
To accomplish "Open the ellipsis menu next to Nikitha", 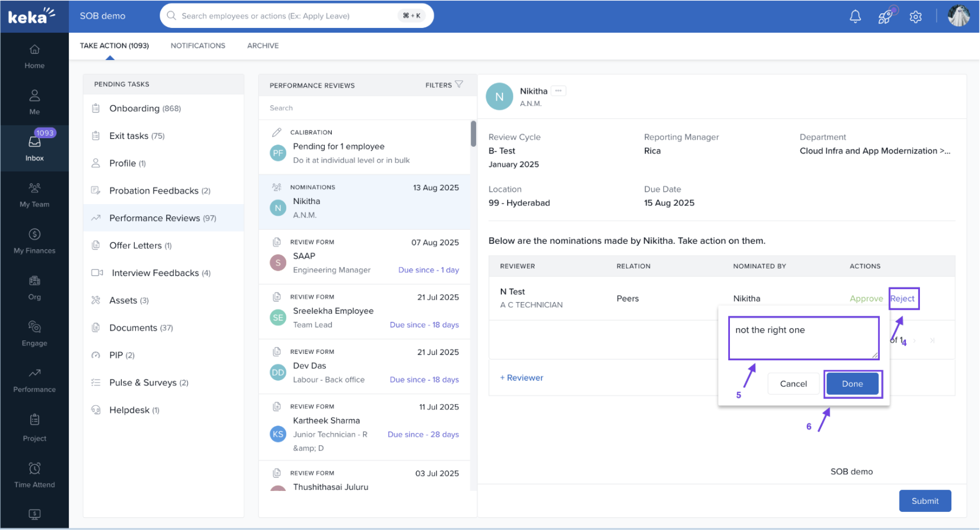I will pyautogui.click(x=558, y=91).
